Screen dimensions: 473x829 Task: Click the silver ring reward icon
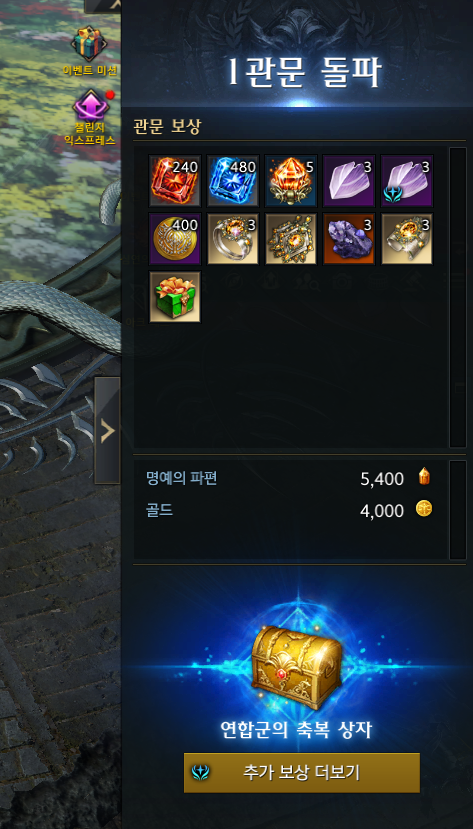click(x=233, y=238)
